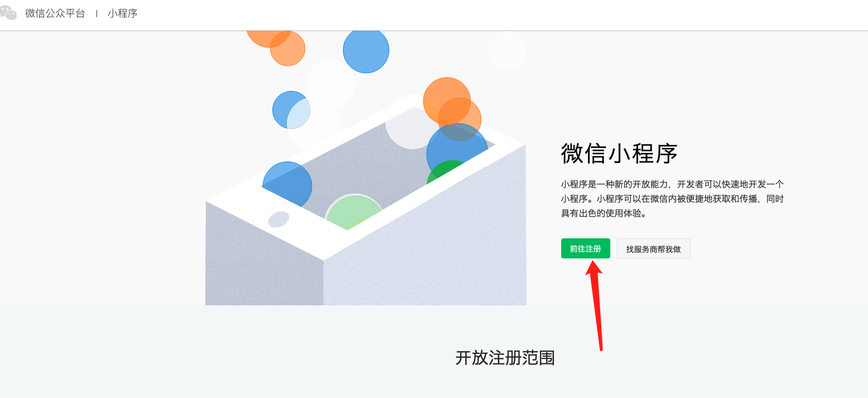Click the oval home button on phone illustration
Viewport: 868px width, 398px height.
(x=279, y=219)
